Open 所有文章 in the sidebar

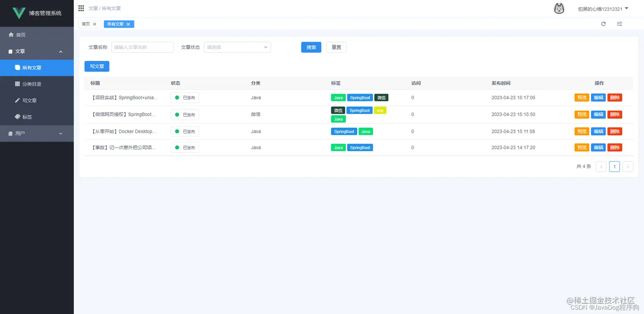[x=37, y=68]
